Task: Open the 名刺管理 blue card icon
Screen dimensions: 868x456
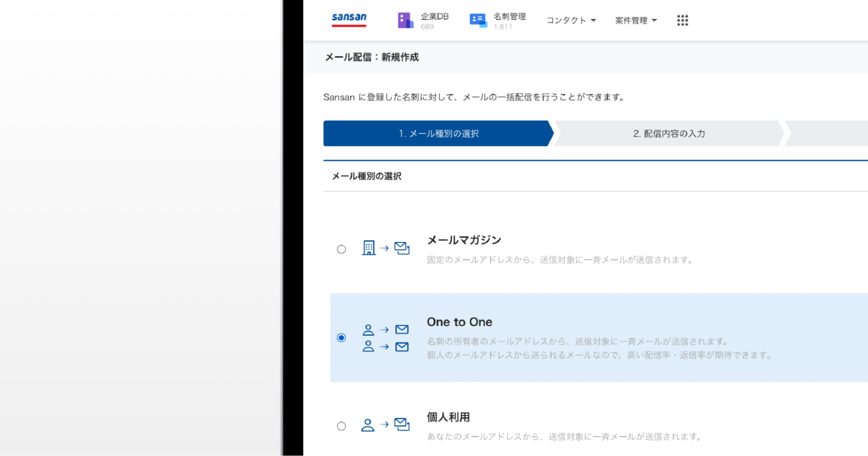Action: (x=478, y=21)
